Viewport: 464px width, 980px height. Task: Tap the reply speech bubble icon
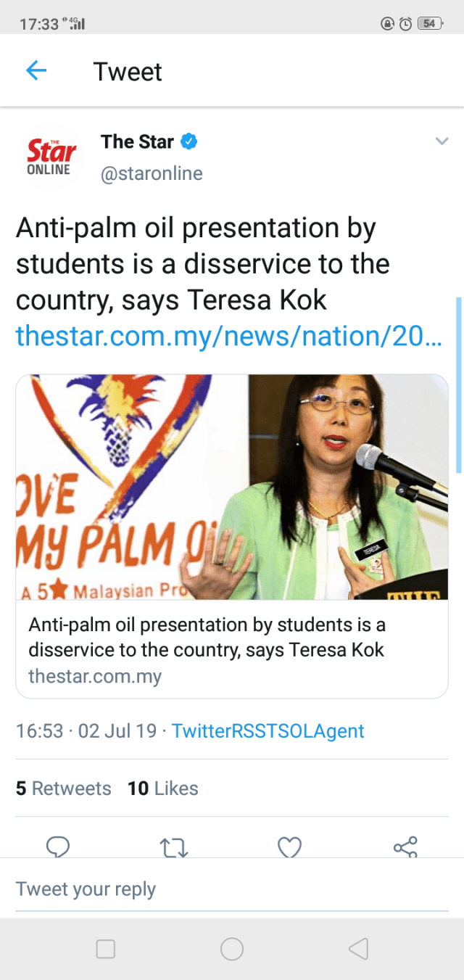[57, 847]
